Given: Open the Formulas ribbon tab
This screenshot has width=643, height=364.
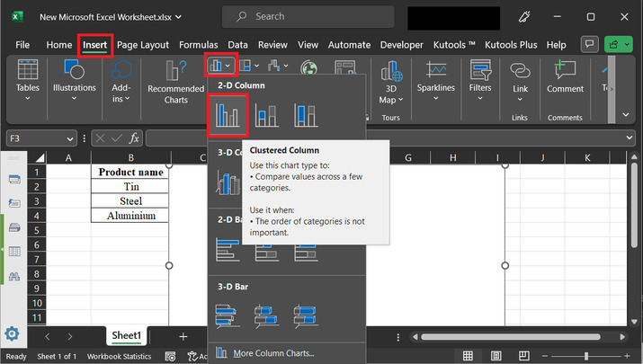Looking at the screenshot, I should [198, 44].
